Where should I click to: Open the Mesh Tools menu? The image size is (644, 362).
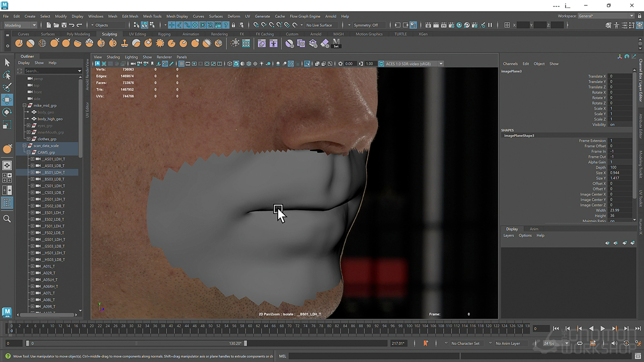[x=152, y=16]
